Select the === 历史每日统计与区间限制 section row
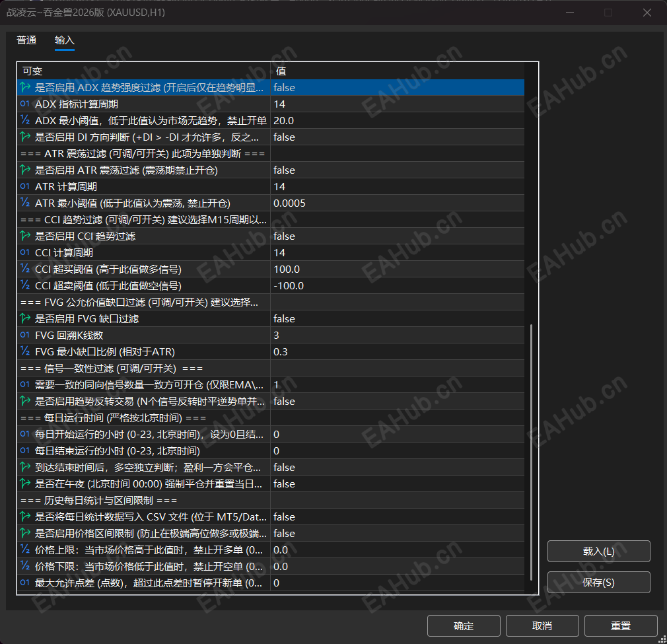 click(x=271, y=500)
